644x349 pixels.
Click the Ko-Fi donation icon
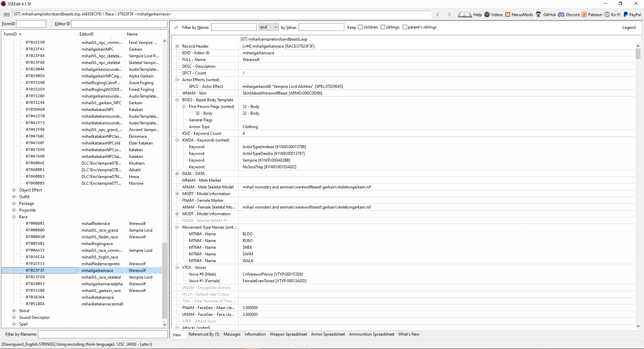point(606,14)
